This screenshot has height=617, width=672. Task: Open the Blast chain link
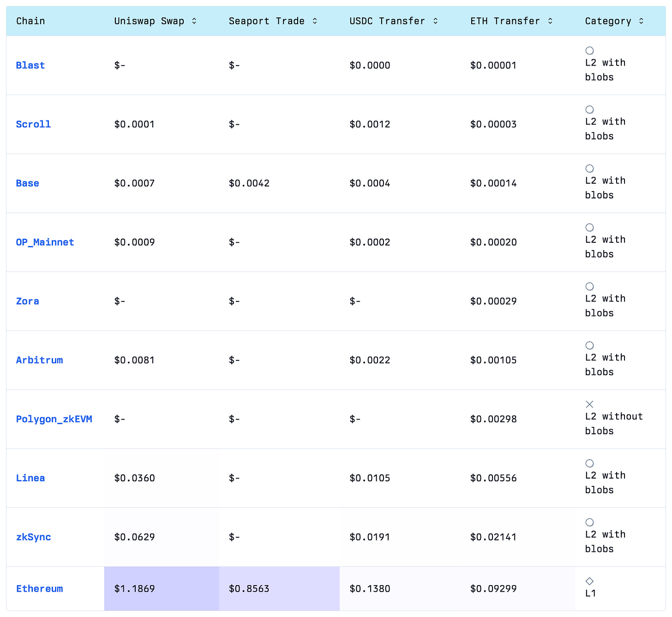tap(30, 66)
